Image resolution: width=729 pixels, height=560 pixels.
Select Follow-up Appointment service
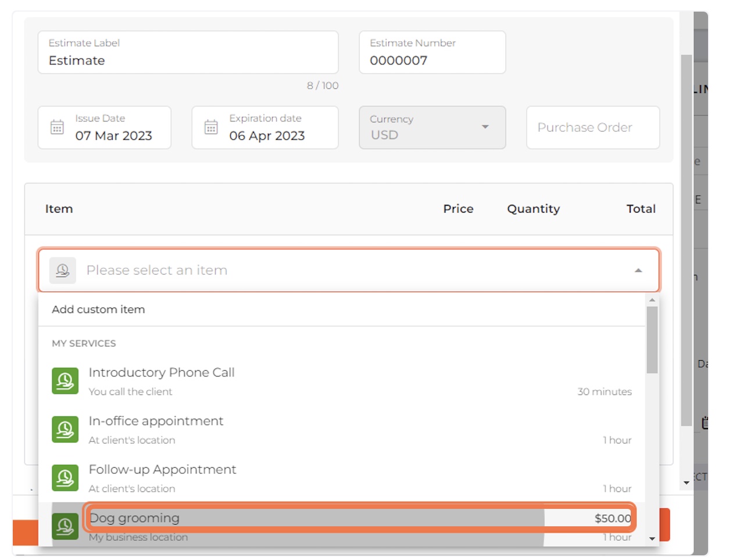coord(342,478)
